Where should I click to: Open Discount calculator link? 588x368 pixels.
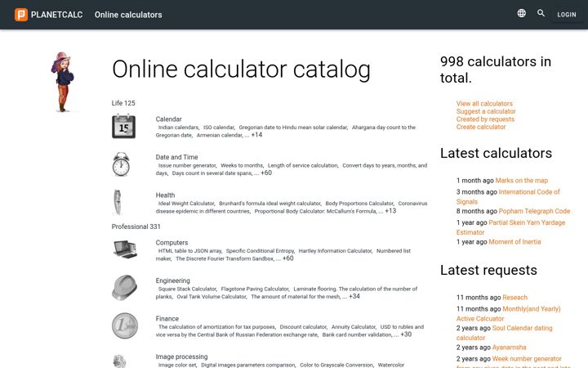click(x=303, y=326)
